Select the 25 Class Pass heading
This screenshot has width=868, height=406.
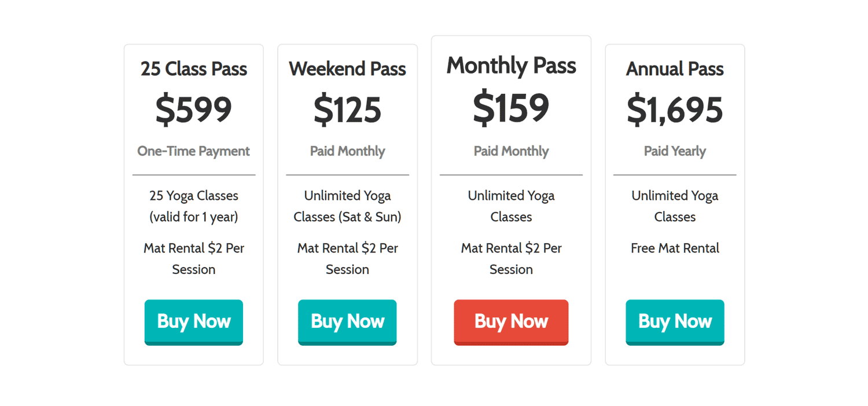(x=193, y=69)
